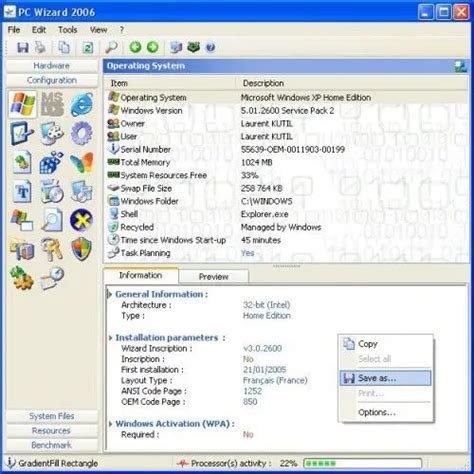Viewport: 474px width, 474px height.
Task: Open the Hardware category
Action: 52,66
